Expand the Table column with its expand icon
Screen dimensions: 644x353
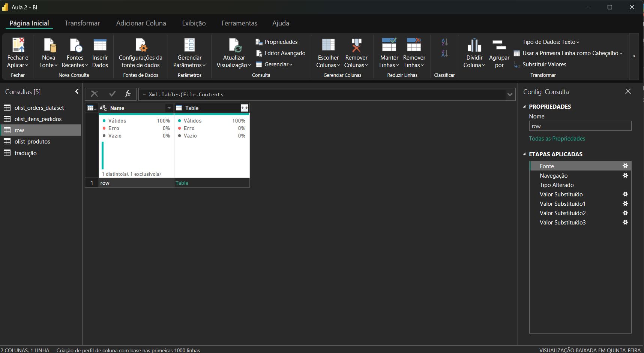(245, 108)
